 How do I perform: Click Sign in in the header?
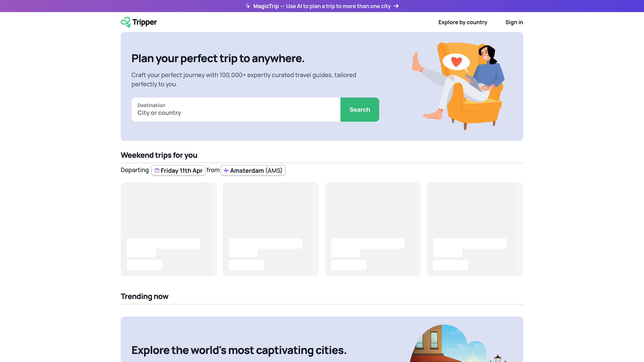click(x=514, y=22)
